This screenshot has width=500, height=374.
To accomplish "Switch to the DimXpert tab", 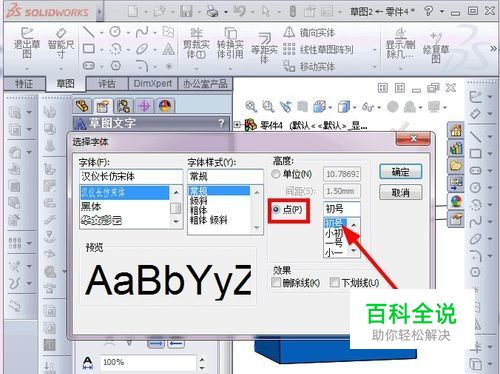I will (x=153, y=84).
